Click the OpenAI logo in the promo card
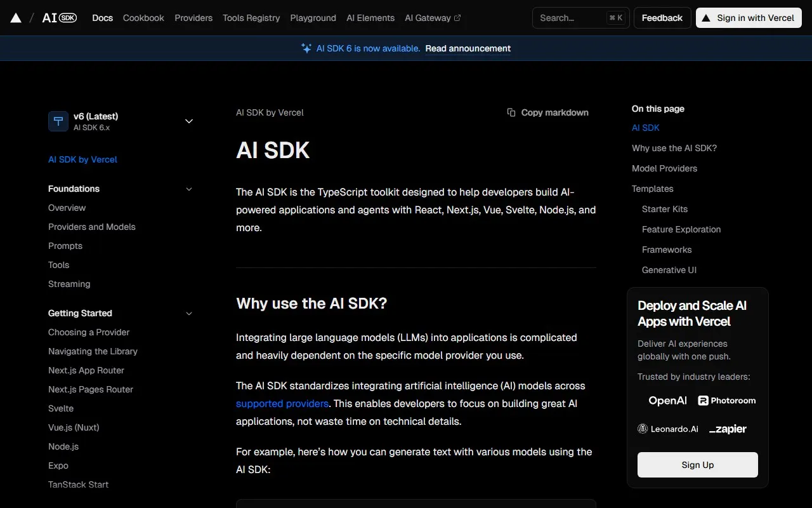812x508 pixels. tap(667, 401)
